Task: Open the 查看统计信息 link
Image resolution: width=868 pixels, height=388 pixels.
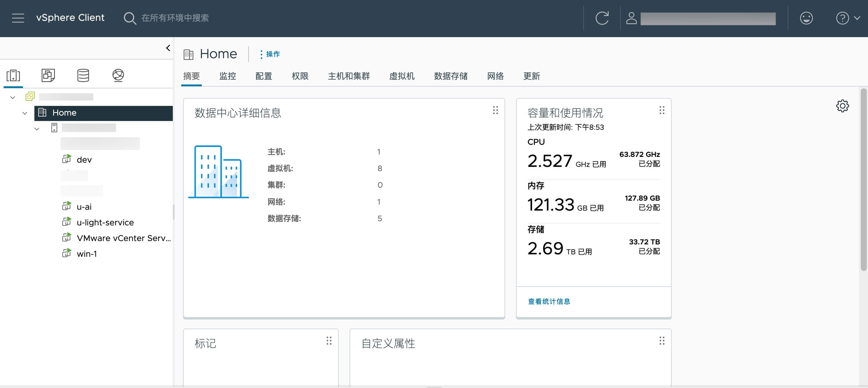Action: pos(549,301)
